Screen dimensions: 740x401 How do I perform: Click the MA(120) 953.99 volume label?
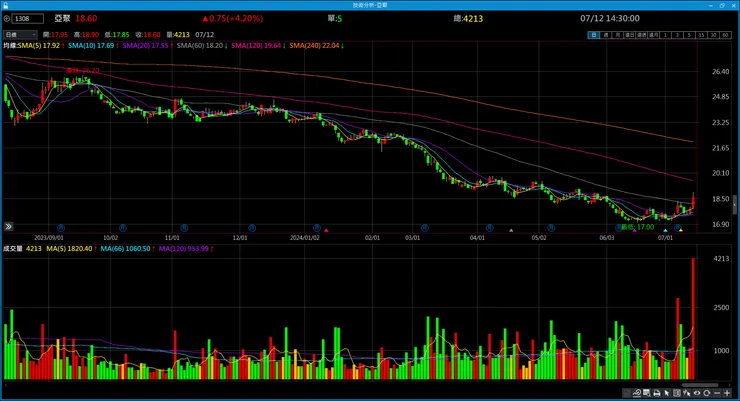[184, 249]
